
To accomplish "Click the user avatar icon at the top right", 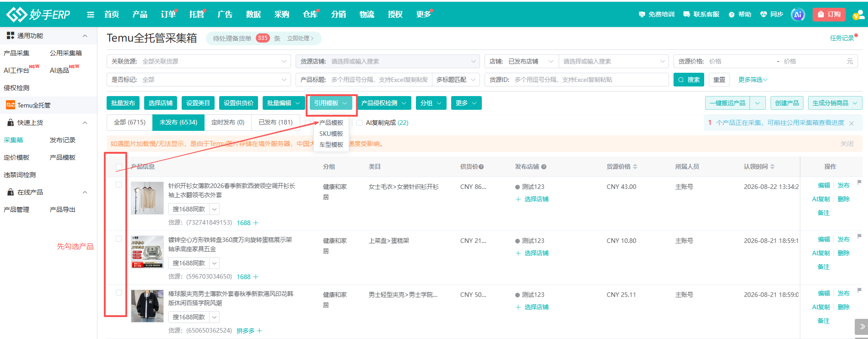I will [x=858, y=15].
